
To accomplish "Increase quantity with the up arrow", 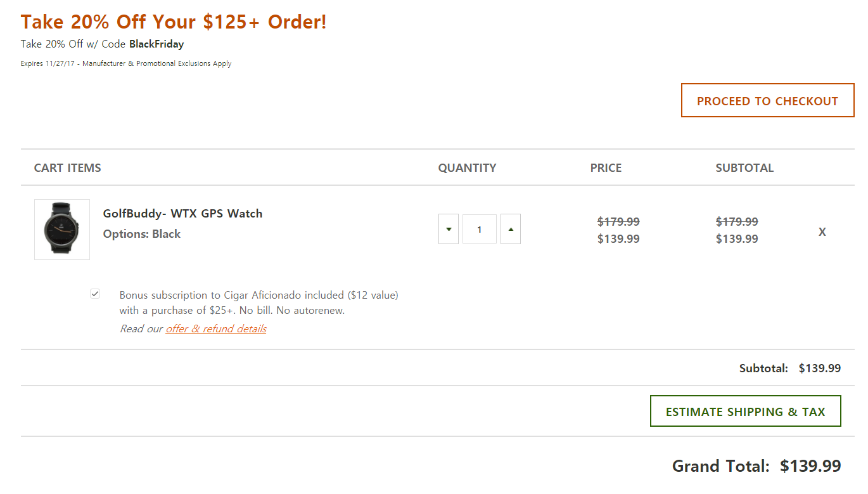I will coord(511,230).
